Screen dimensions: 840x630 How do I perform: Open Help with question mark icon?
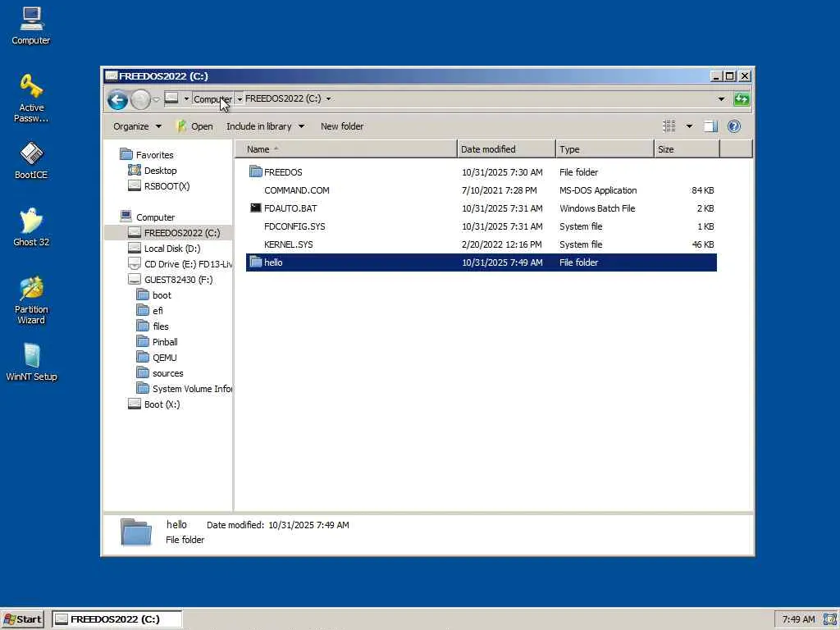[x=734, y=126]
